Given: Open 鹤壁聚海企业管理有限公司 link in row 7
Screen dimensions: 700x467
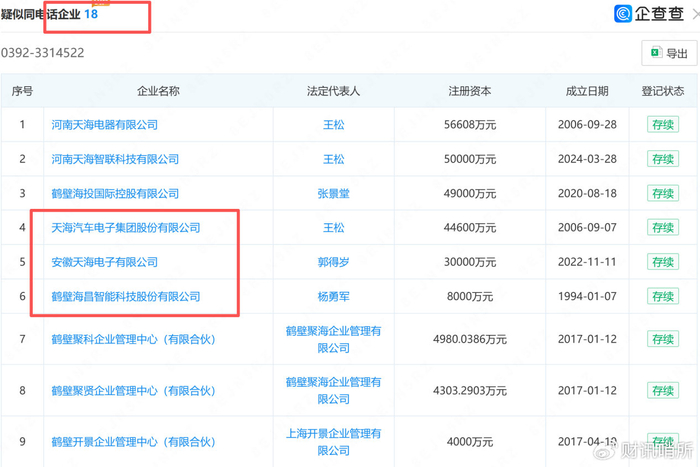Looking at the screenshot, I should click(x=333, y=339).
